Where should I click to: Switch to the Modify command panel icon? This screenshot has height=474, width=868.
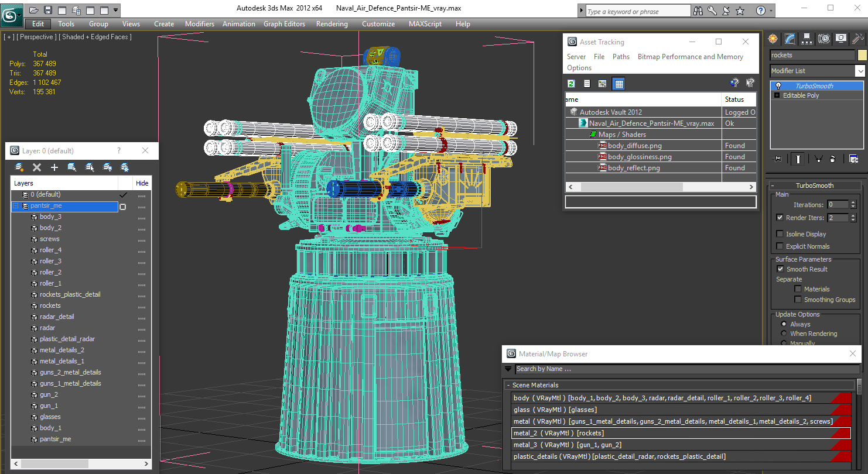[790, 39]
